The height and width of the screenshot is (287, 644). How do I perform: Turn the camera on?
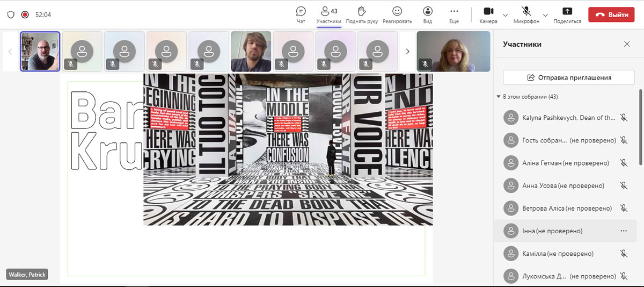point(488,15)
